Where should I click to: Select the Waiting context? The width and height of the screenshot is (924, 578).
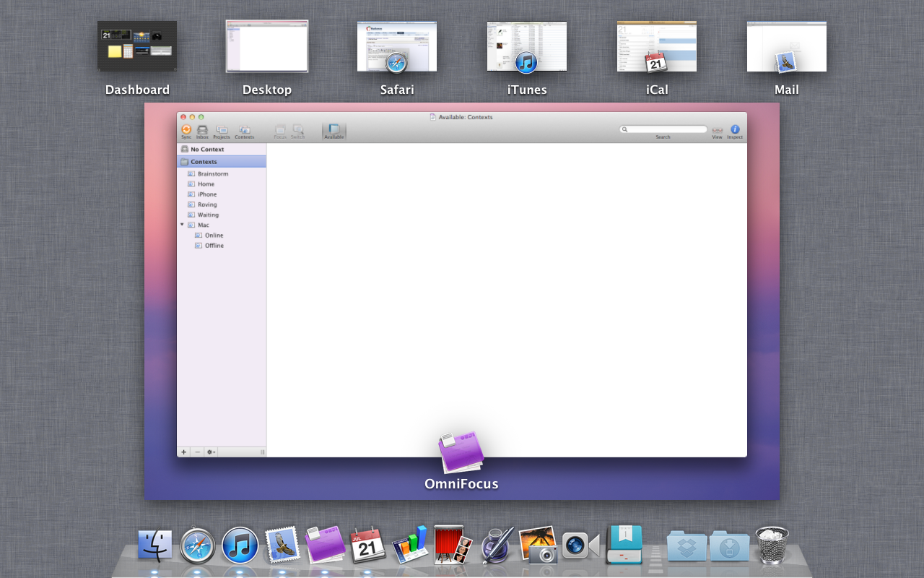[x=222, y=215]
